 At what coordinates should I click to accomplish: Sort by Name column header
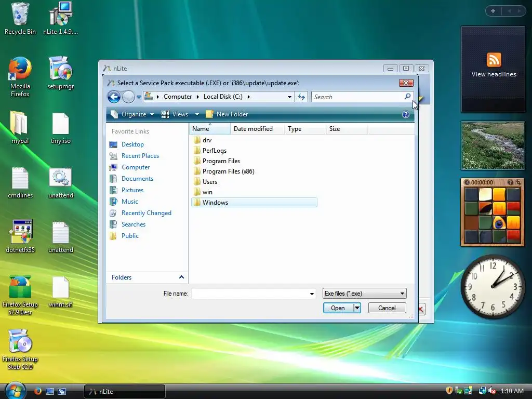point(210,129)
